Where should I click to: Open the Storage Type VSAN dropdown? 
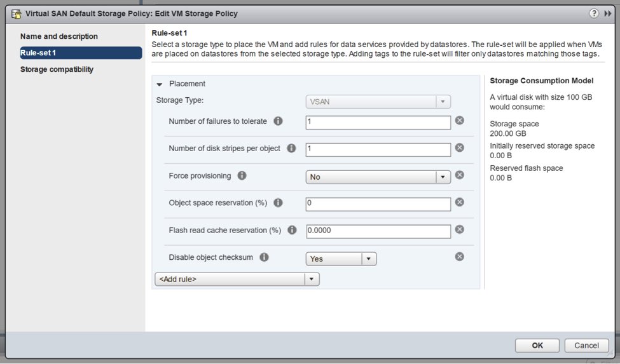point(378,102)
